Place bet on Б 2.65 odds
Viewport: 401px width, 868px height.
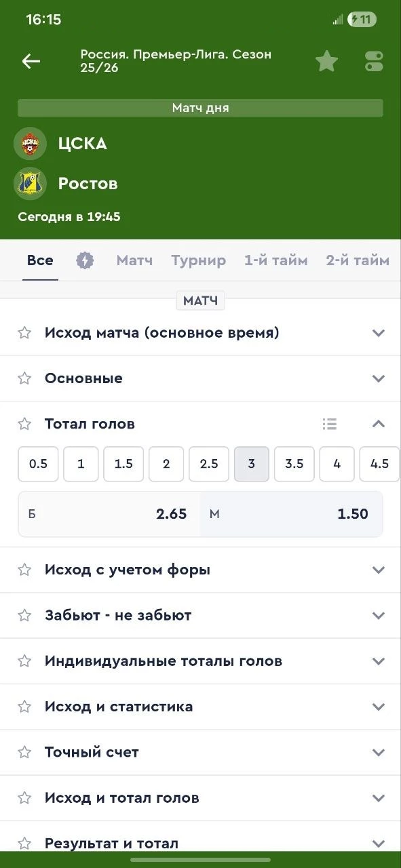pos(109,514)
